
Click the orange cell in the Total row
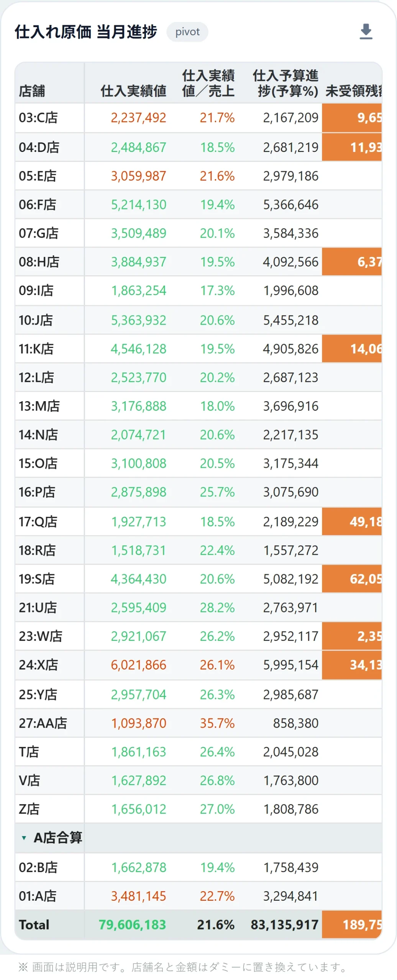coord(352,924)
